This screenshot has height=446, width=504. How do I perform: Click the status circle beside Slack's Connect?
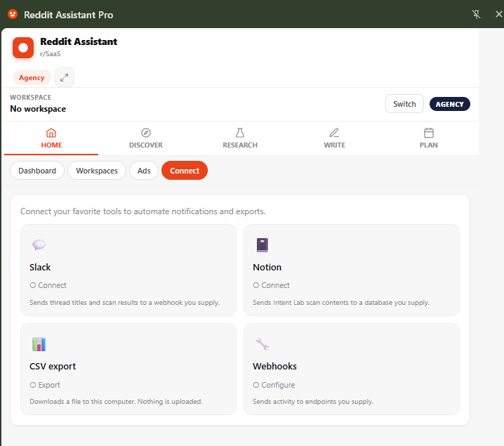coord(33,285)
